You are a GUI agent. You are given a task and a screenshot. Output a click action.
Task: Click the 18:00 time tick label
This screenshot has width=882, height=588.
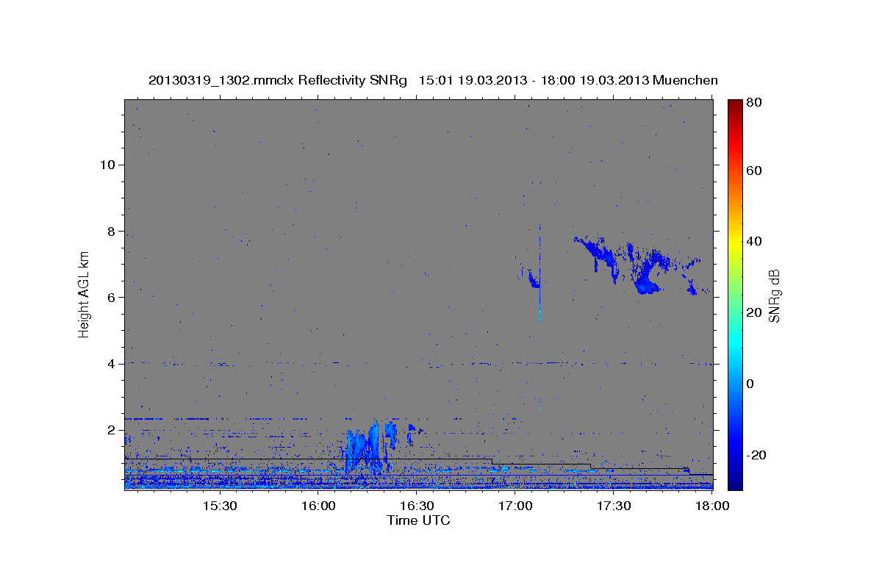(x=711, y=506)
